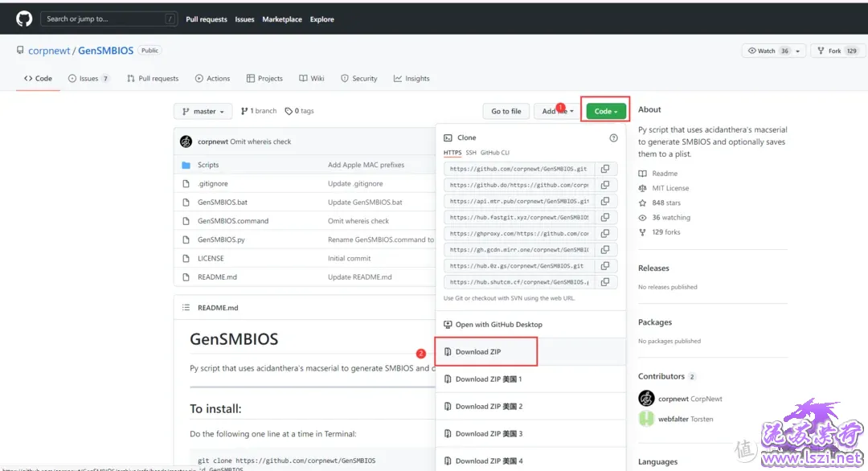
Task: Open the master branch dropdown
Action: click(x=203, y=111)
